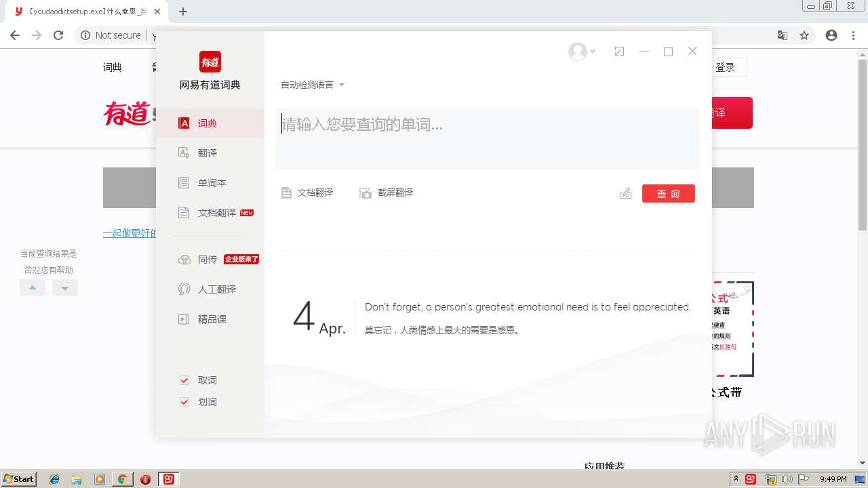The width and height of the screenshot is (868, 488).
Task: Bookmark this page with the star icon
Action: [x=804, y=35]
